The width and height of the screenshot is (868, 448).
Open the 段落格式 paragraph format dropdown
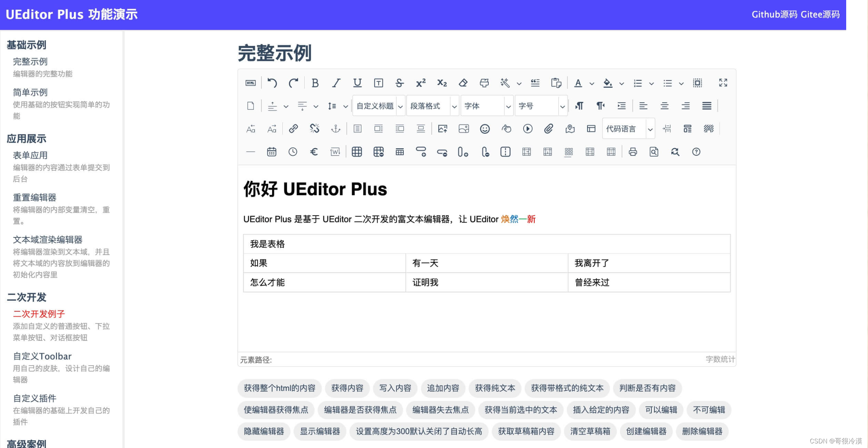432,106
